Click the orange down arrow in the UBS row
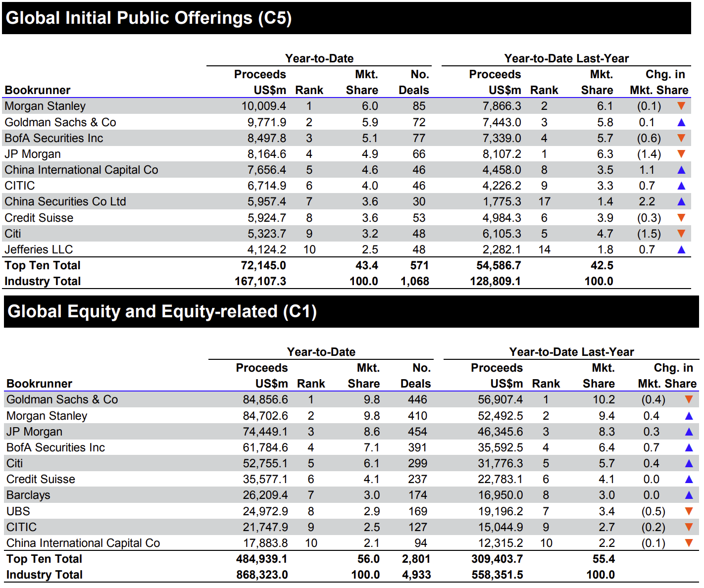Viewport: 704px width, 588px height. [689, 511]
